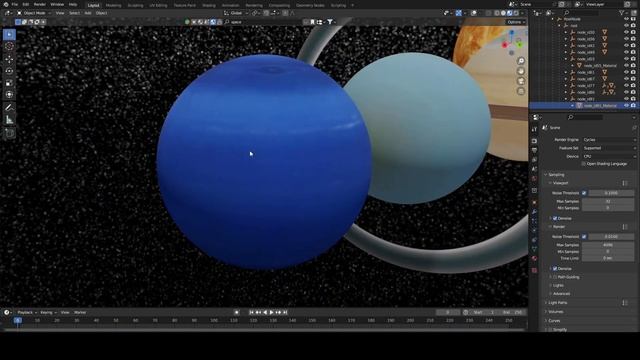Screen dimensions: 640x360
Task: Adjust the Viewport Noise Threshold value field
Action: point(611,193)
